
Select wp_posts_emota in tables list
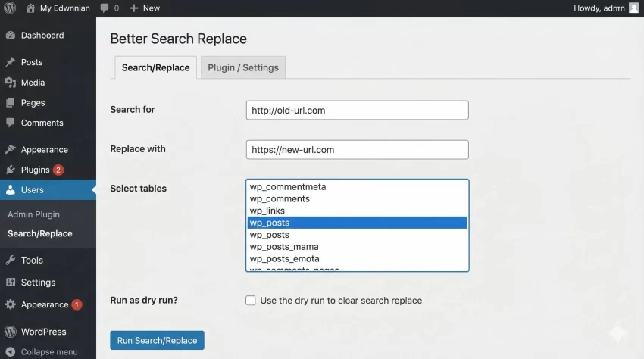click(358, 258)
